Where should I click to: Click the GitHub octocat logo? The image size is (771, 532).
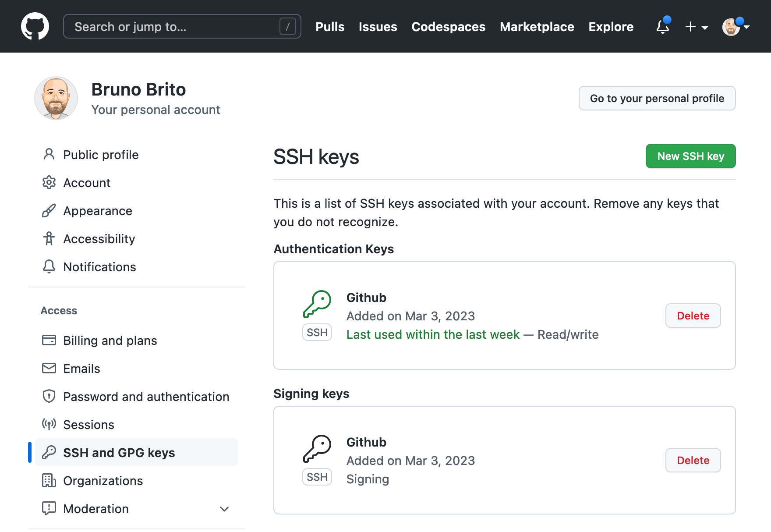[35, 26]
